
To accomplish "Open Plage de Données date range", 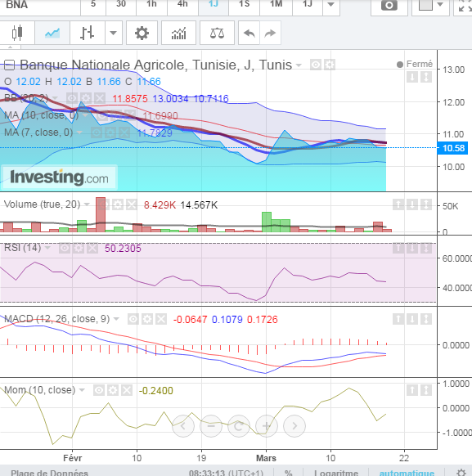I will 49,473.
